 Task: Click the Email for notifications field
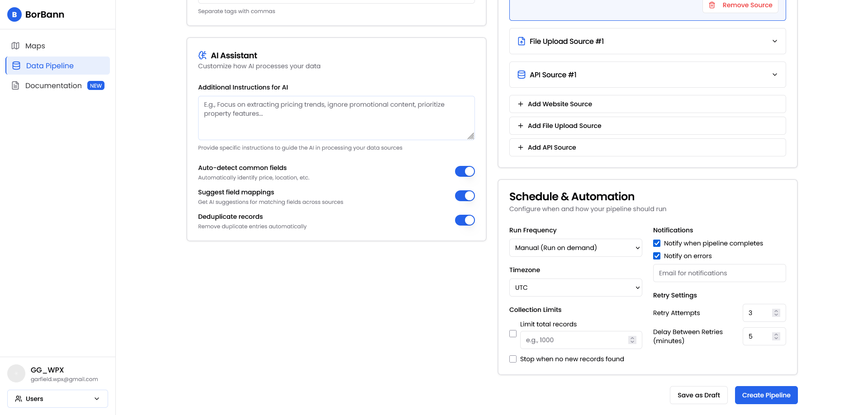[719, 273]
